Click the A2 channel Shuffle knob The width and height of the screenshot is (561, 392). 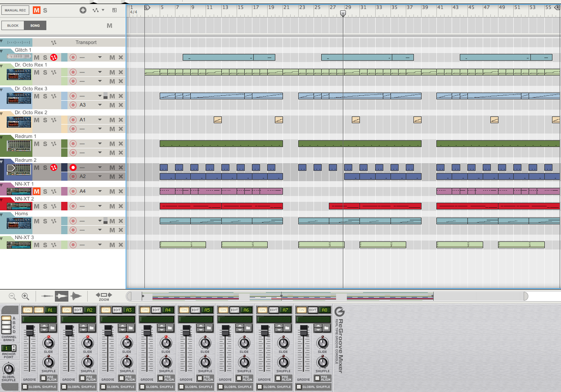click(88, 362)
